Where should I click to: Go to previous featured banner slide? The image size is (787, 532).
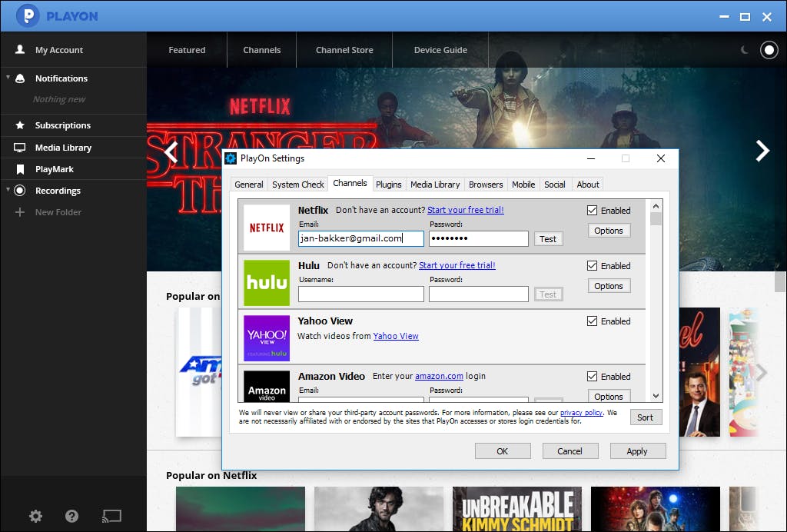[171, 151]
